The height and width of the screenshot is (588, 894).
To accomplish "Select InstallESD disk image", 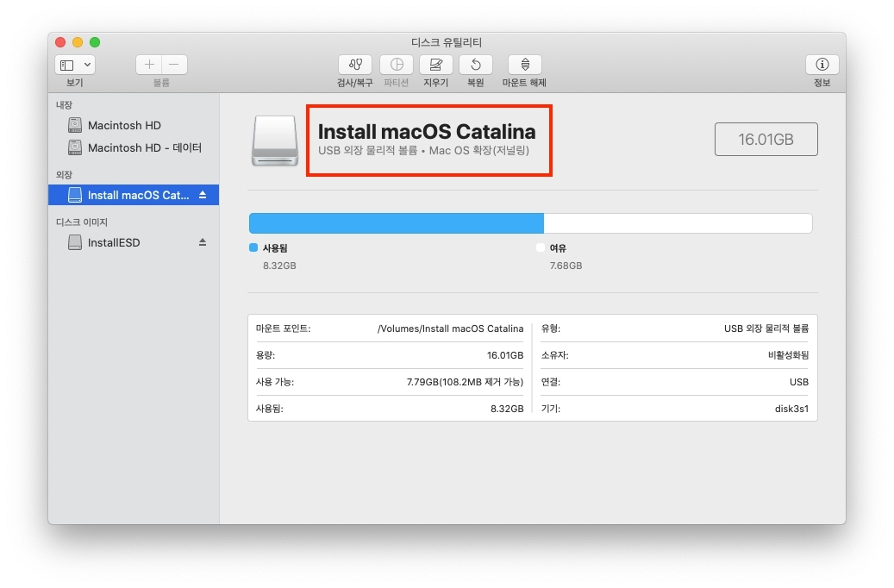I will [134, 242].
